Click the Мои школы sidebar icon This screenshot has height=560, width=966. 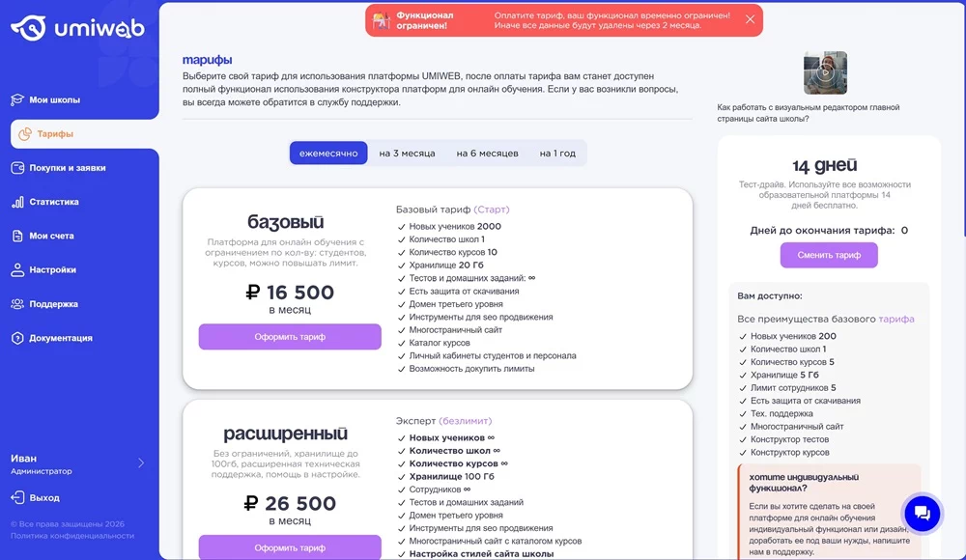(x=17, y=100)
